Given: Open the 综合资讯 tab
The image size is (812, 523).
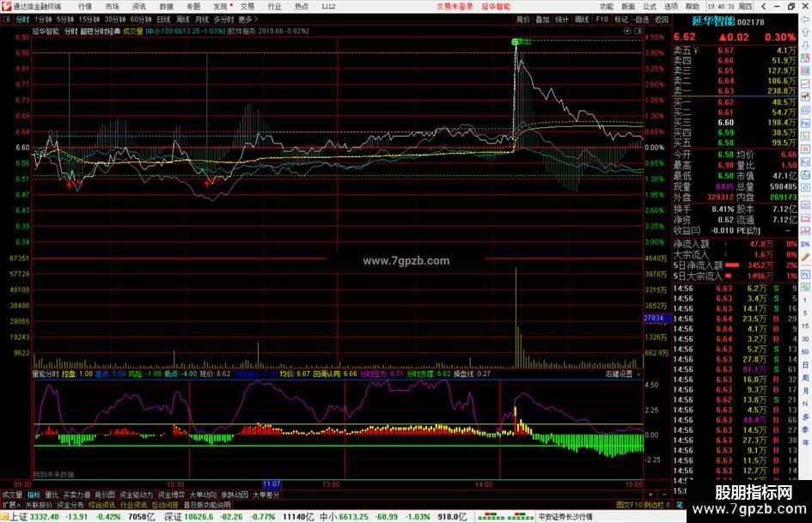Looking at the screenshot, I should point(102,504).
